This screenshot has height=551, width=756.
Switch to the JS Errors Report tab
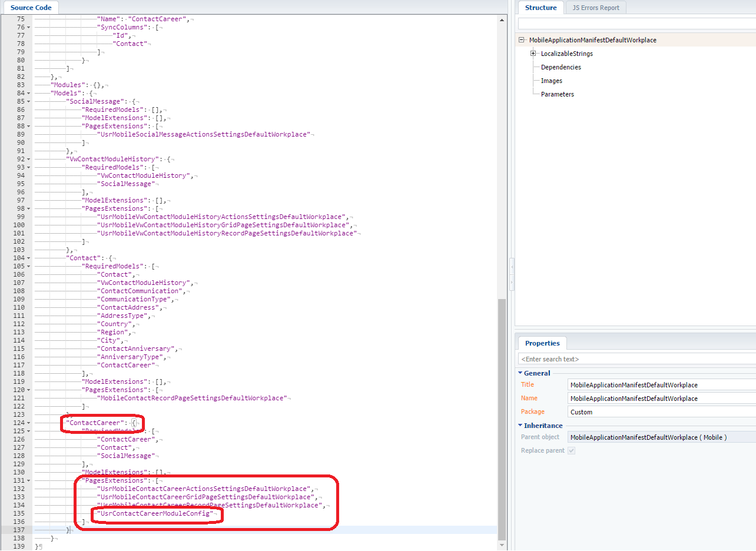click(596, 8)
